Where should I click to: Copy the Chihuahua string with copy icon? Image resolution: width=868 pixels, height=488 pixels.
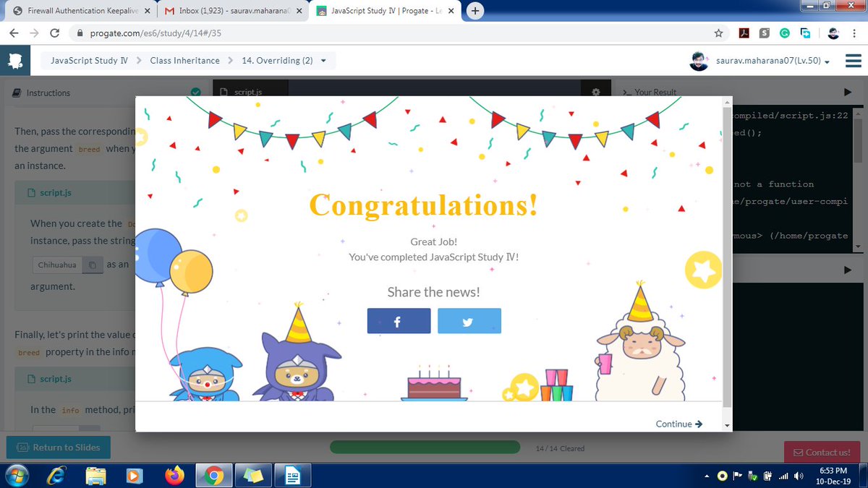coord(93,265)
